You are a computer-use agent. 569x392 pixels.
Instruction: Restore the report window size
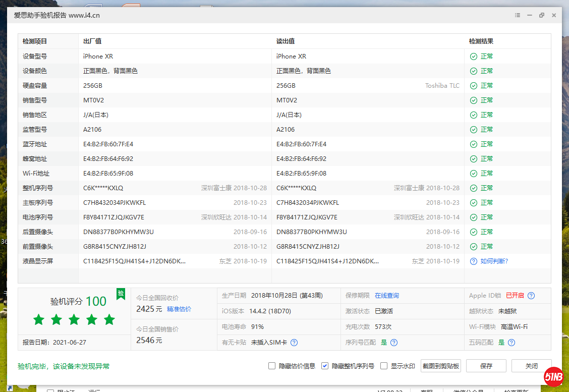(x=542, y=15)
